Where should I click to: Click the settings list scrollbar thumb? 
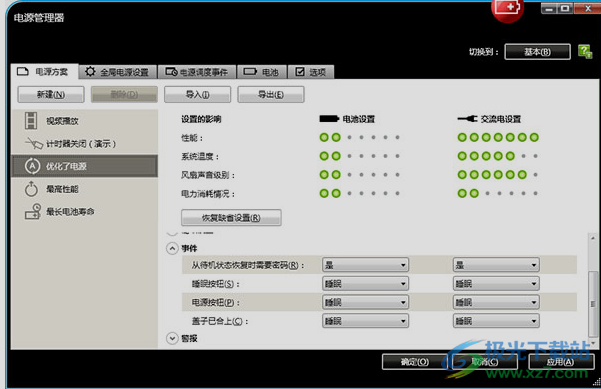593,305
